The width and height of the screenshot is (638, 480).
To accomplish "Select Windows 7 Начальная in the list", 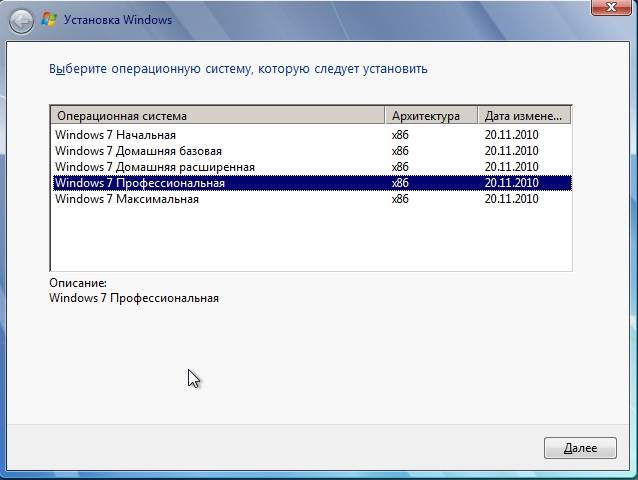I will 115,135.
